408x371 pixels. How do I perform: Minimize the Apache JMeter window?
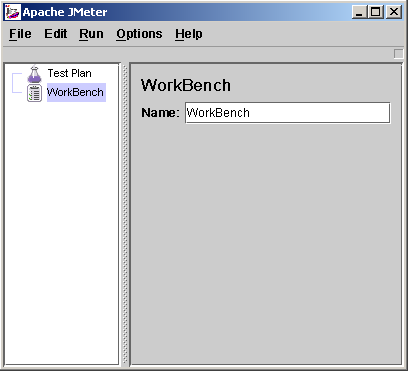[359, 12]
